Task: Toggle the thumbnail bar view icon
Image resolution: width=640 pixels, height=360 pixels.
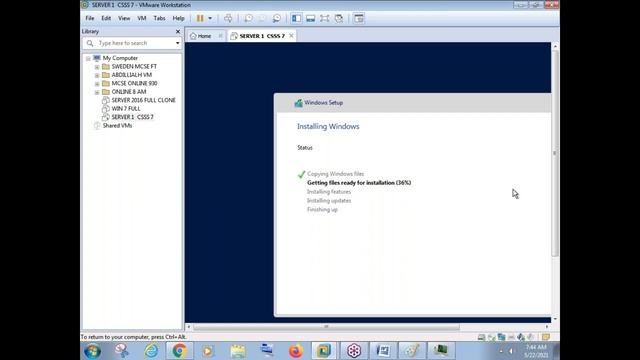Action: click(x=311, y=18)
